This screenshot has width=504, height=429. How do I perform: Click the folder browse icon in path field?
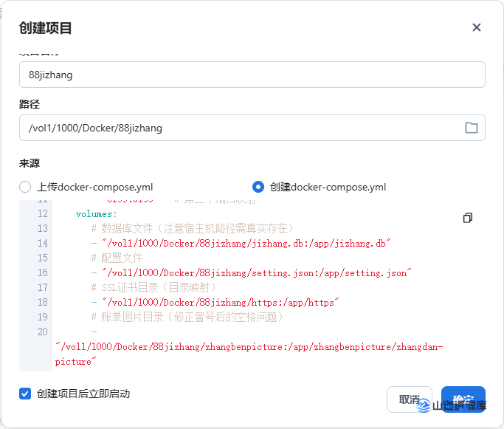(x=471, y=128)
